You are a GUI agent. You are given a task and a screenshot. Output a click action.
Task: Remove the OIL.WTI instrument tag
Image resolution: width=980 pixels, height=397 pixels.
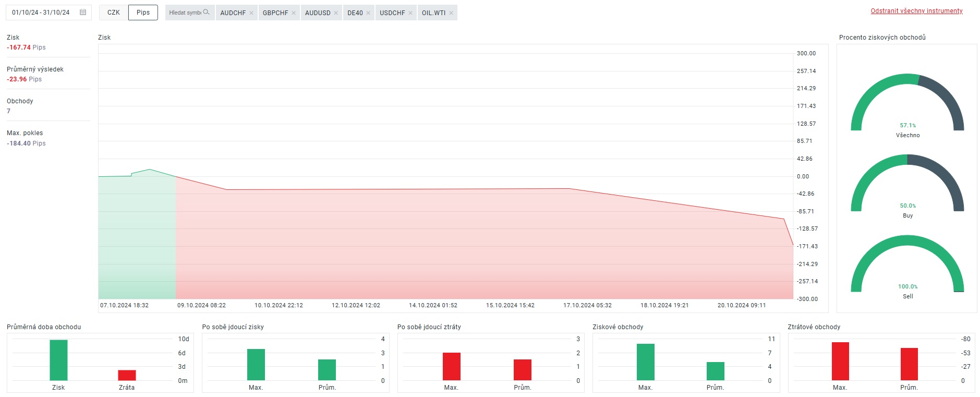pos(451,13)
